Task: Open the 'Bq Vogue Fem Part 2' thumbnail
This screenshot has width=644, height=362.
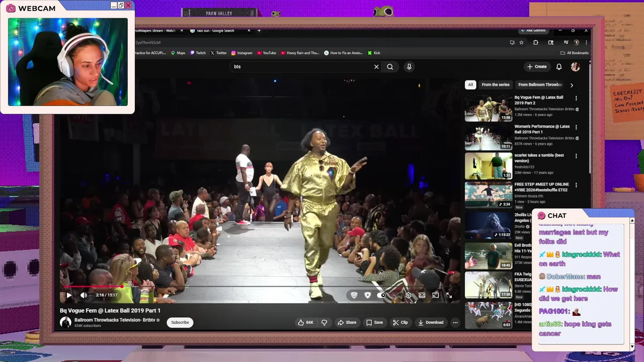Action: (x=488, y=108)
